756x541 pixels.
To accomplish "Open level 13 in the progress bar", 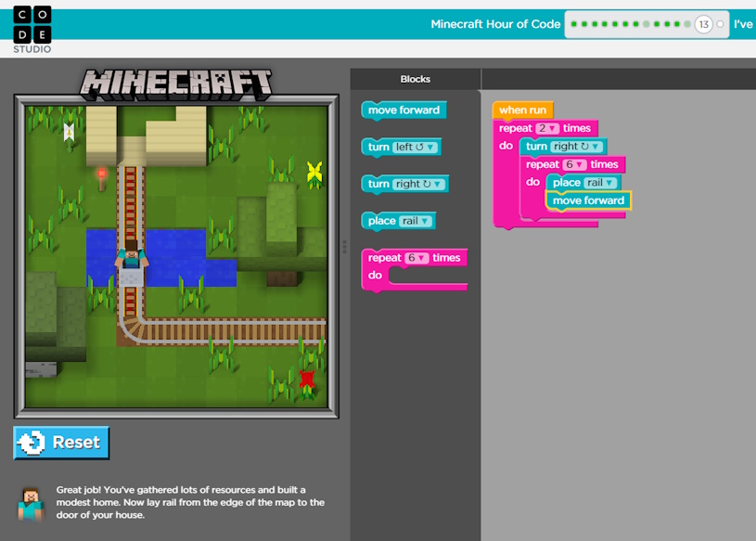I will [x=701, y=23].
